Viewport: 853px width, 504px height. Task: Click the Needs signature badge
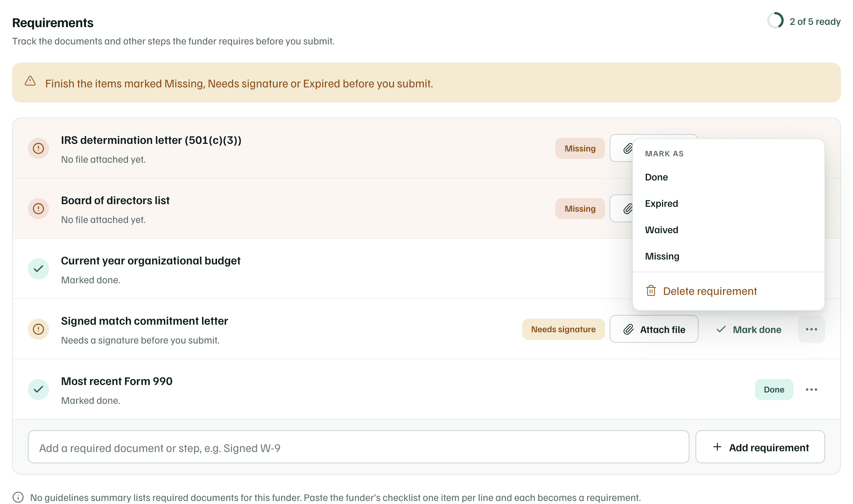coord(564,329)
